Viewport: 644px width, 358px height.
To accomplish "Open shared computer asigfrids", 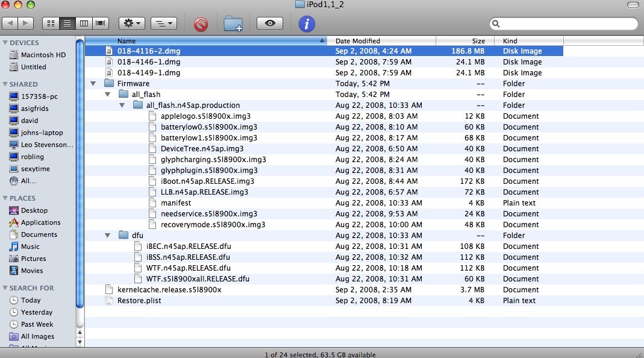I will (29, 108).
